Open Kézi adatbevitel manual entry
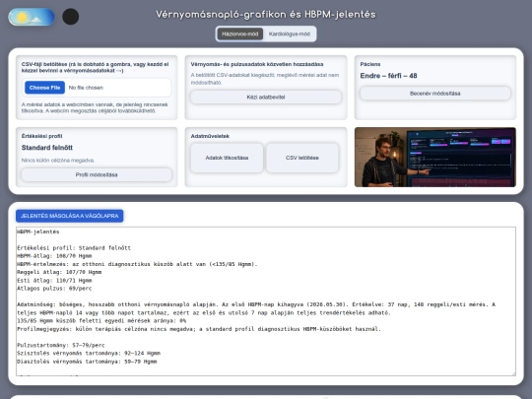 (266, 97)
